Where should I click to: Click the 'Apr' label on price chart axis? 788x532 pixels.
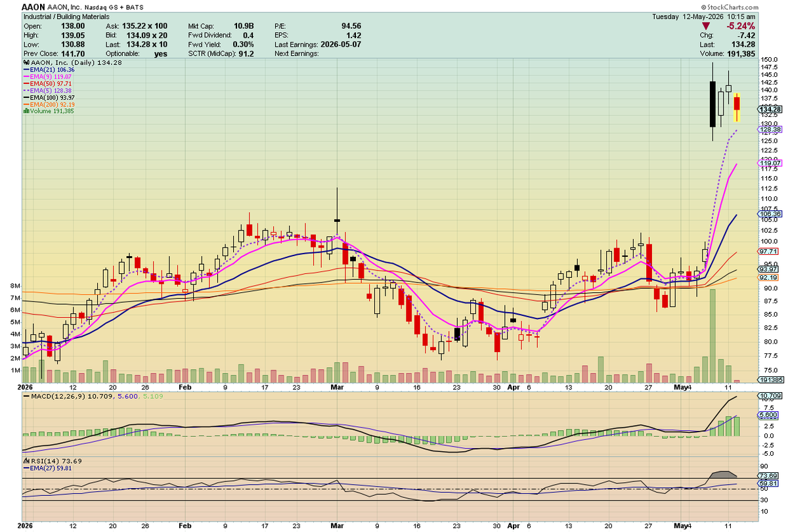(x=514, y=388)
